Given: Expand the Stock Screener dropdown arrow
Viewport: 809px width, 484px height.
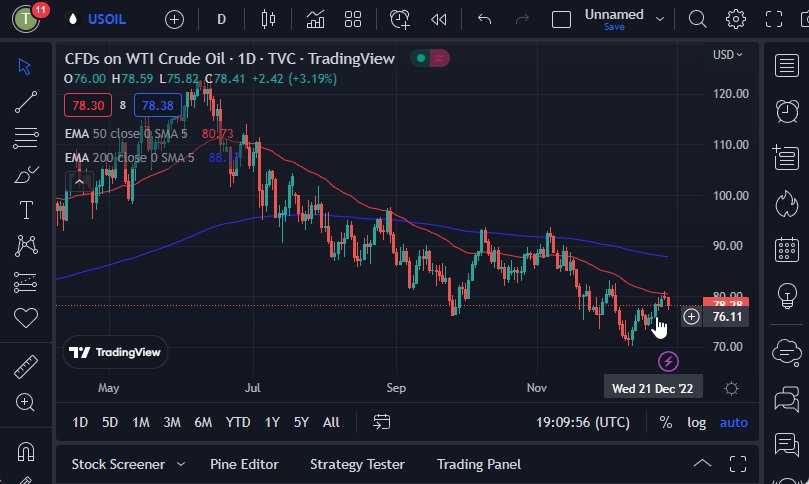Looking at the screenshot, I should [x=181, y=464].
